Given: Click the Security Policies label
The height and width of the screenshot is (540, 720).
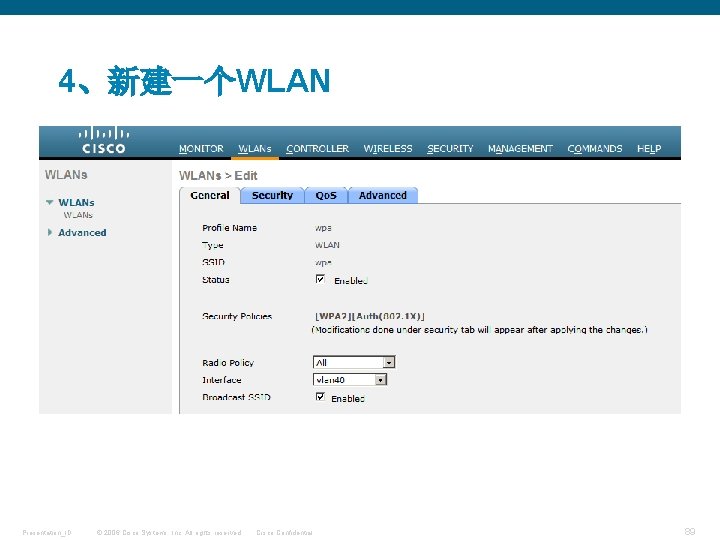Looking at the screenshot, I should point(237,316).
